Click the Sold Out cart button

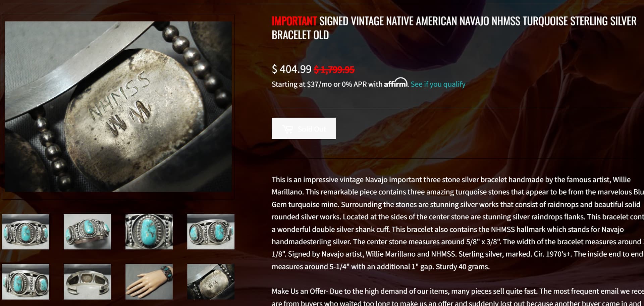pyautogui.click(x=304, y=129)
